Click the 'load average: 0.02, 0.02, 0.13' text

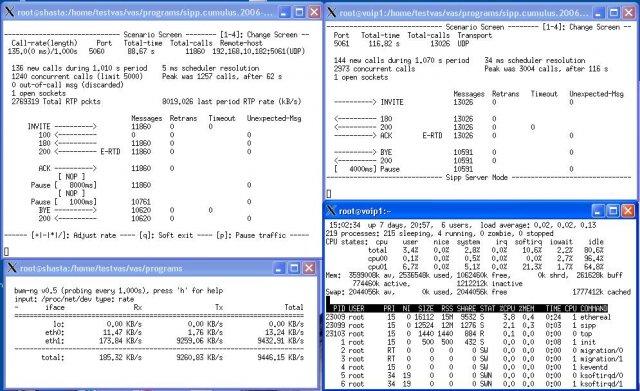[538, 225]
